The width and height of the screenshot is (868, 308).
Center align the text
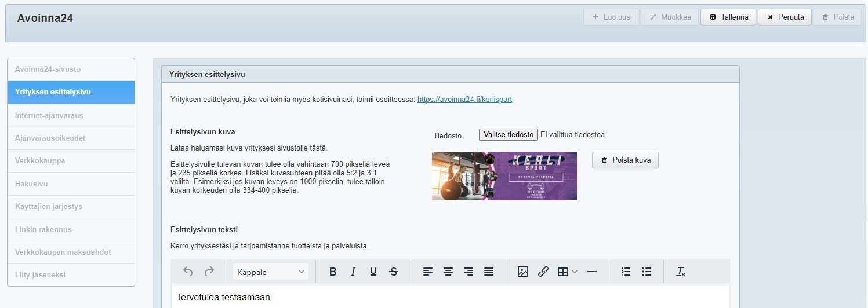coord(448,272)
